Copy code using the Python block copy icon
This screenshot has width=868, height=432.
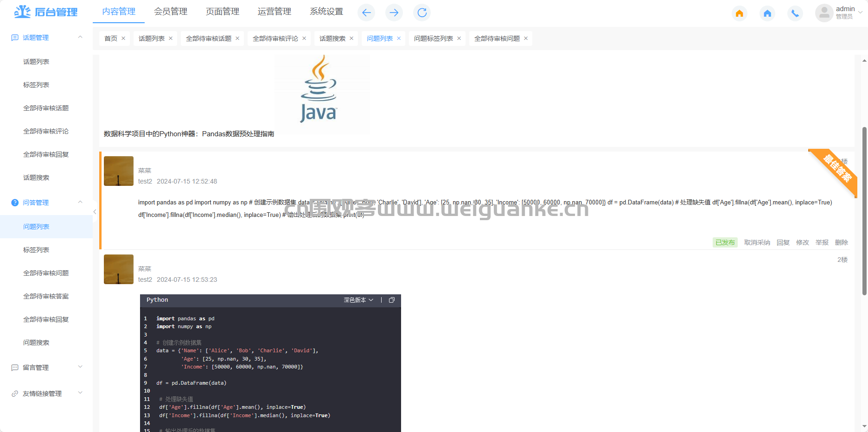click(392, 300)
